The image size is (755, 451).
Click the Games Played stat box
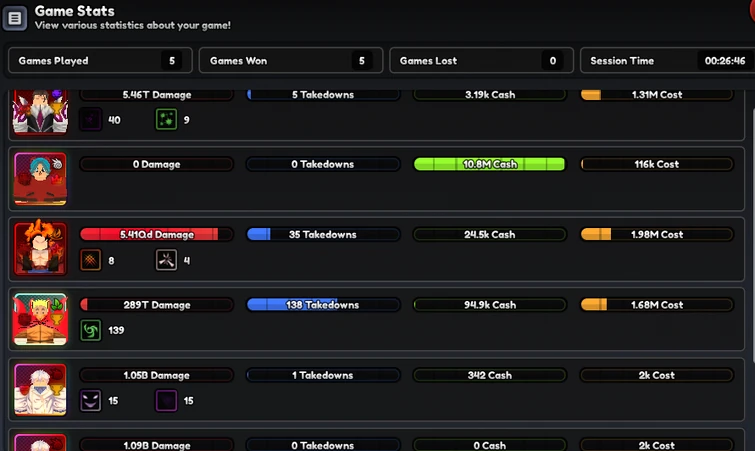100,61
